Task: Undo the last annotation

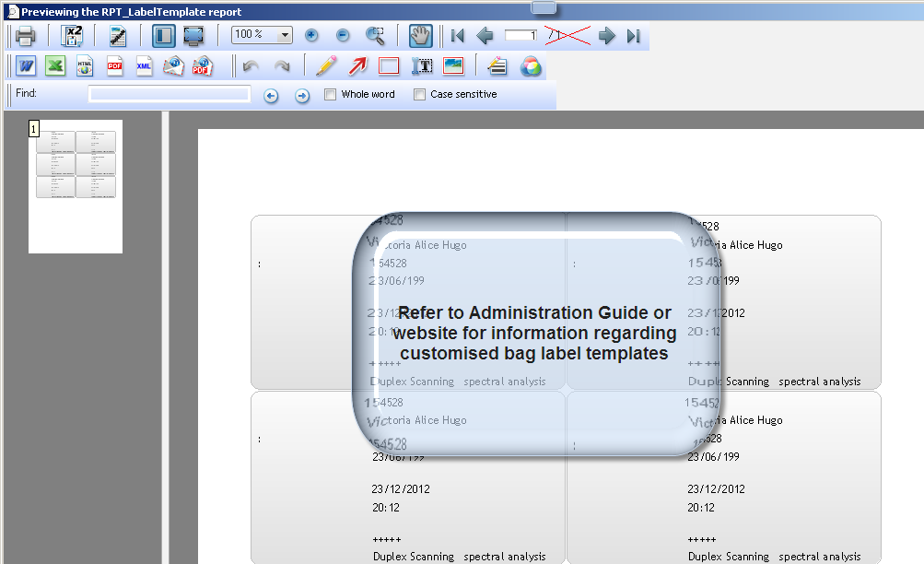Action: pos(251,66)
